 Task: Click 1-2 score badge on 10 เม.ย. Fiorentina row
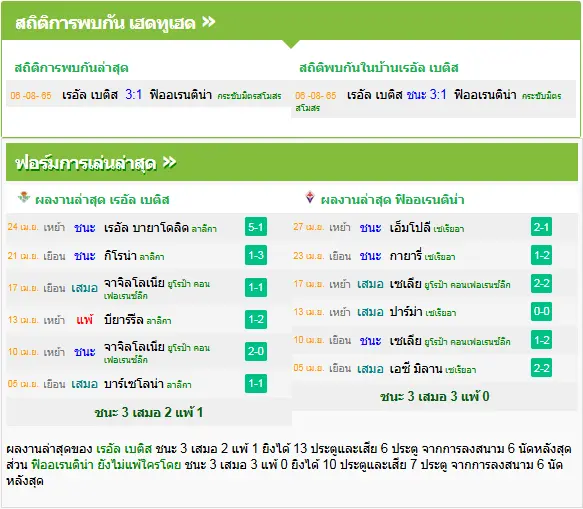coord(541,340)
